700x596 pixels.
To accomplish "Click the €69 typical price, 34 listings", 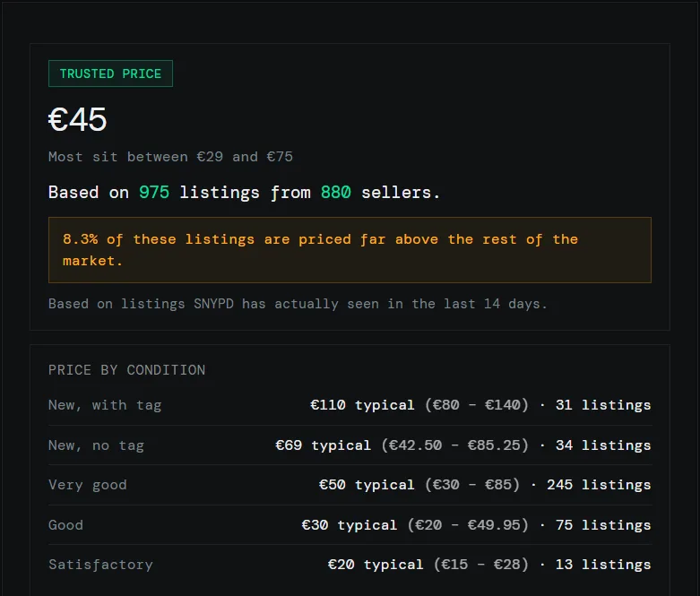I will 463,445.
